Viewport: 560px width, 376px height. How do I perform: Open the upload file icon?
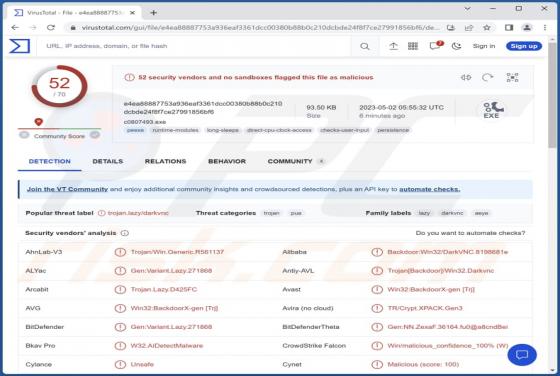click(x=393, y=46)
